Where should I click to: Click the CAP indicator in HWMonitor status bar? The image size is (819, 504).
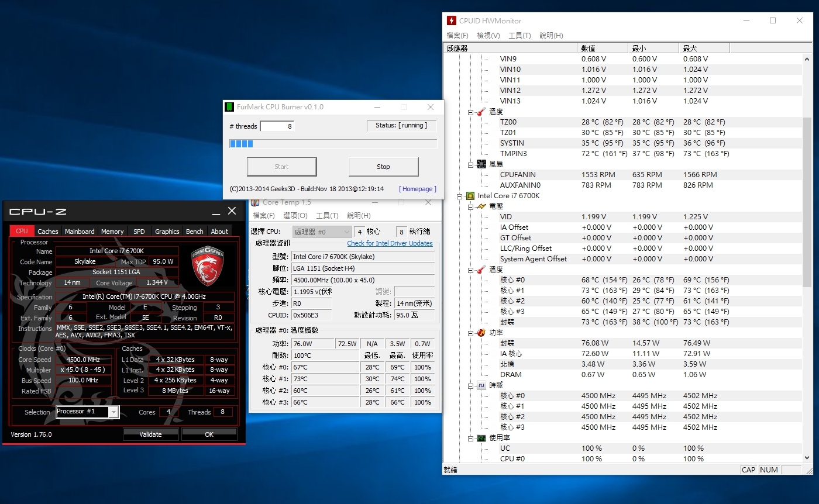coord(748,470)
